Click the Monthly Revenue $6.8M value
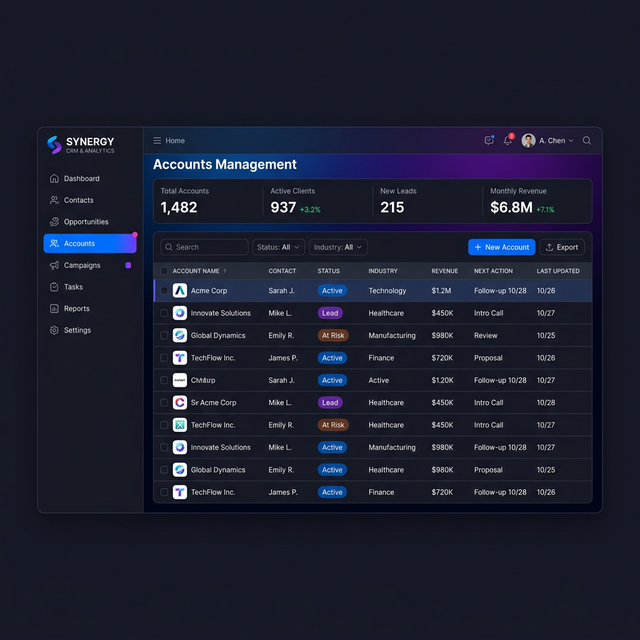This screenshot has width=640, height=640. pyautogui.click(x=511, y=207)
